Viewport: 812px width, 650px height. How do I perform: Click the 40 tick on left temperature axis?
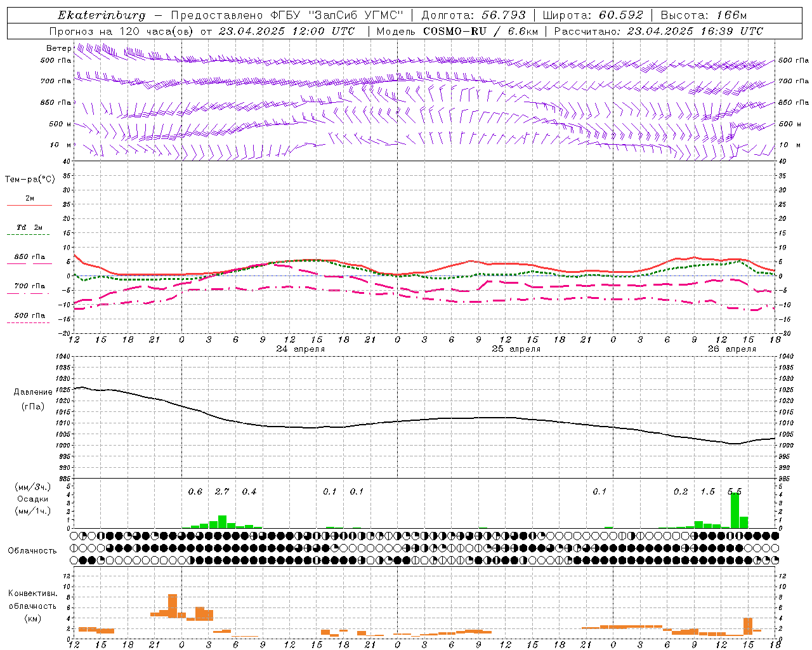(67, 161)
